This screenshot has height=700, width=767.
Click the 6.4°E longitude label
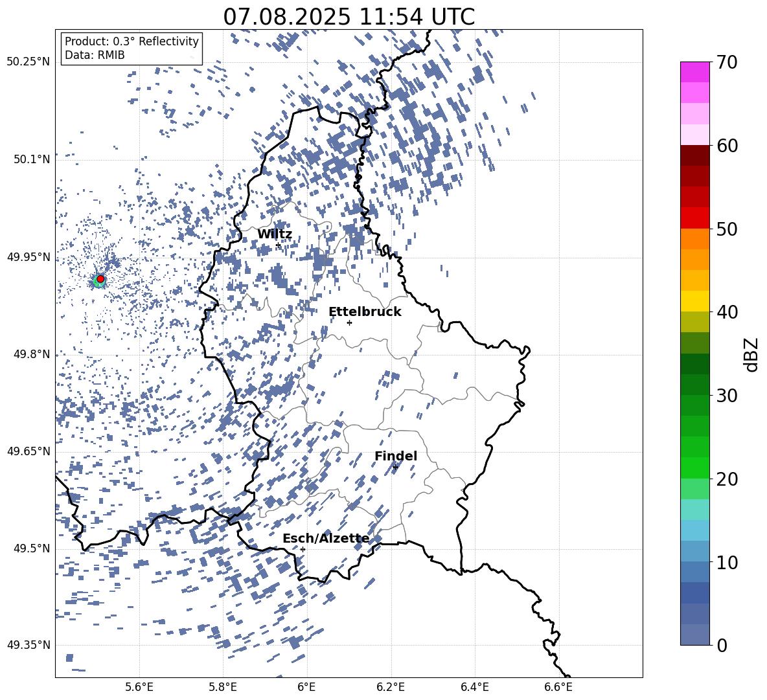[x=475, y=687]
